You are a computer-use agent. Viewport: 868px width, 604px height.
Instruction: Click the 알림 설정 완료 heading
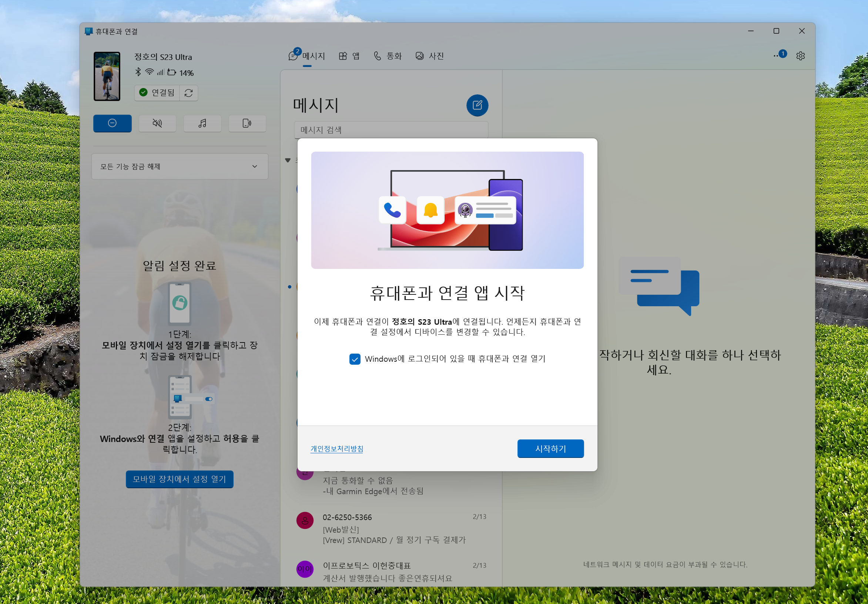pos(180,266)
